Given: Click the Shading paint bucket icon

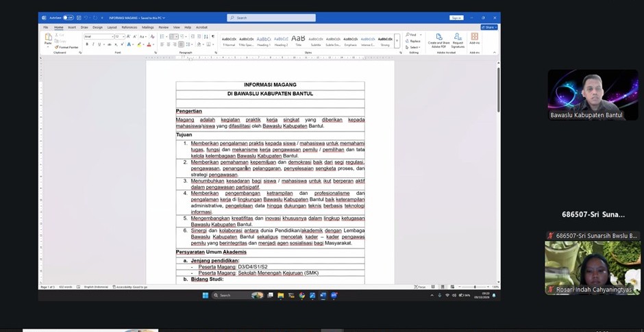Looking at the screenshot, I should 199,44.
